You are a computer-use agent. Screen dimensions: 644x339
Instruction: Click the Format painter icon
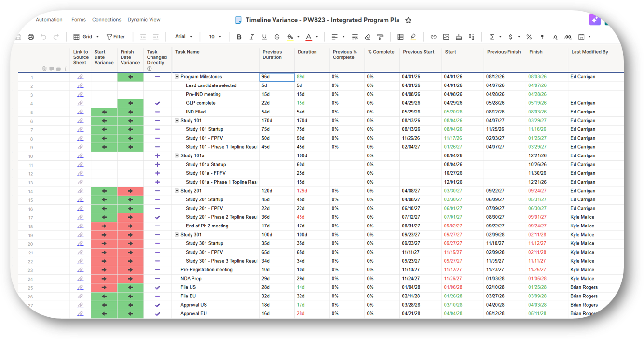point(380,37)
